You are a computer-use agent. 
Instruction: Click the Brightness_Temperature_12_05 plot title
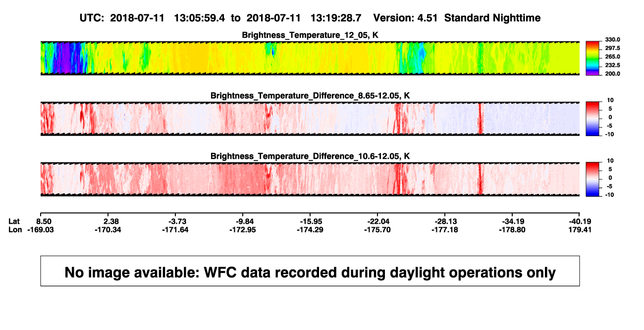coord(310,35)
